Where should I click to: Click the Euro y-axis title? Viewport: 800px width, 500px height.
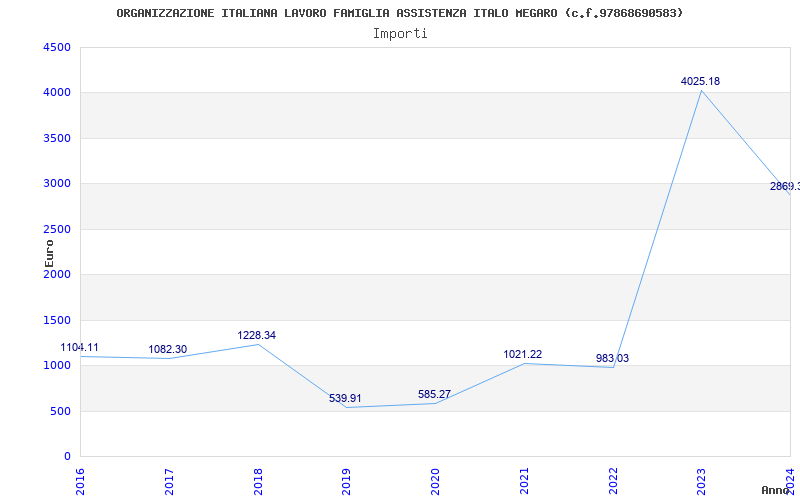point(49,252)
